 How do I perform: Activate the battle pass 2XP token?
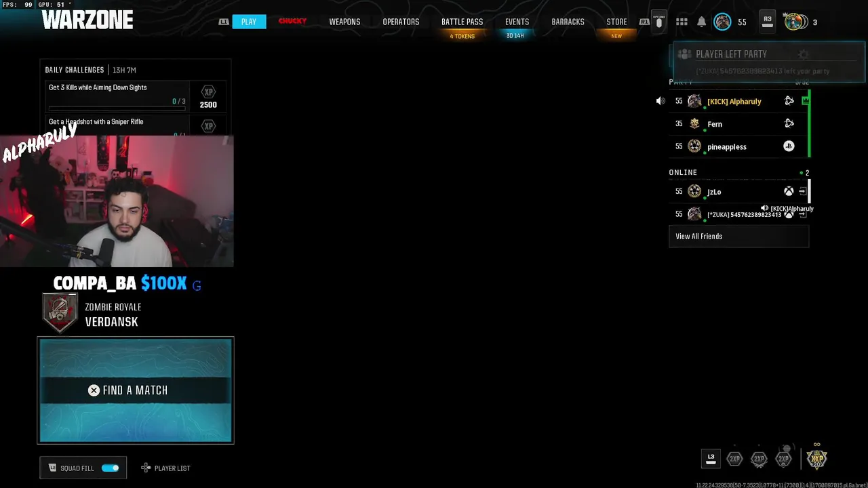tap(784, 458)
